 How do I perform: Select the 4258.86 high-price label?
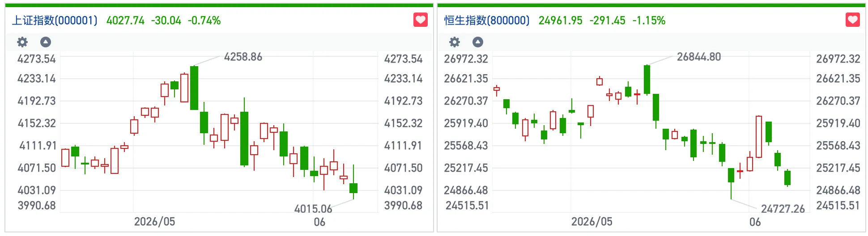243,57
